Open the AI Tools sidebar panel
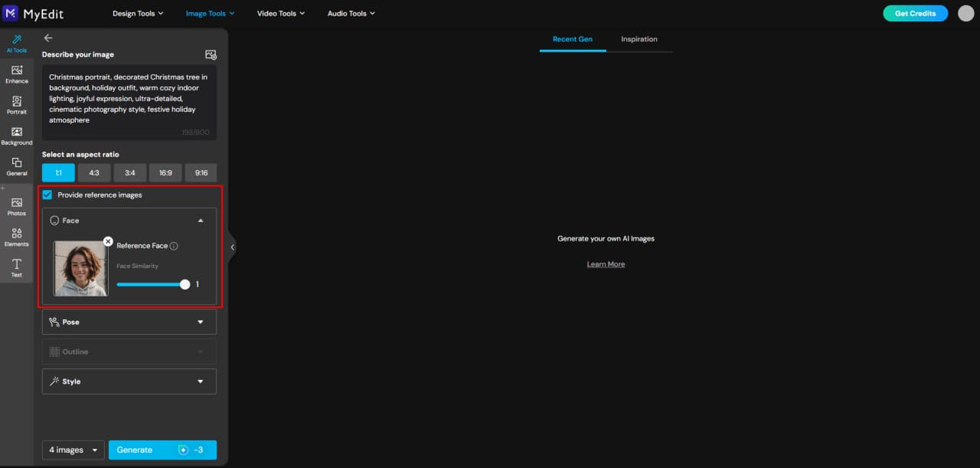The width and height of the screenshot is (980, 468). click(x=17, y=44)
